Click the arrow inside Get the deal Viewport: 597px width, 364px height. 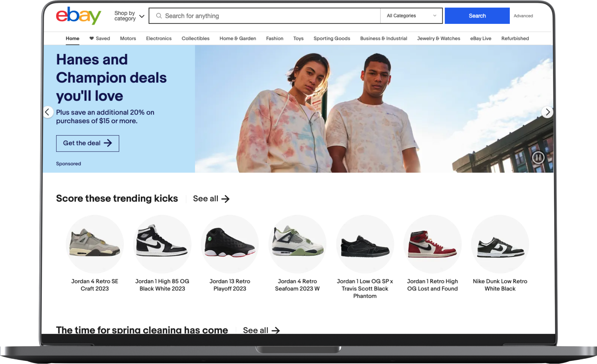point(108,143)
